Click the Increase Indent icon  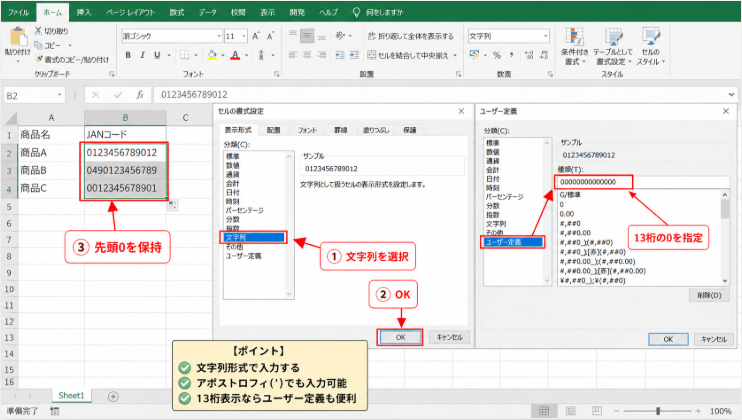pyautogui.click(x=354, y=55)
